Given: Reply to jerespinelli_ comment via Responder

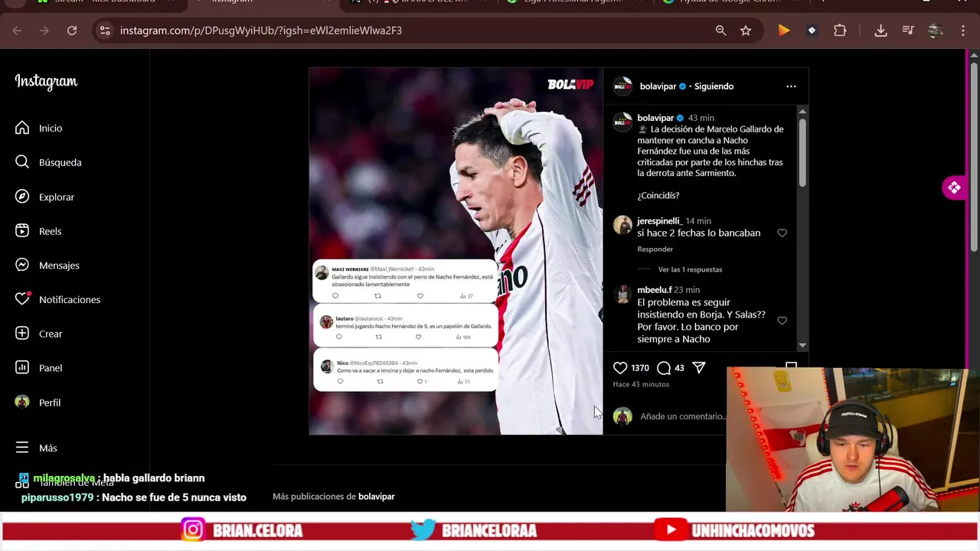Looking at the screenshot, I should pyautogui.click(x=655, y=249).
